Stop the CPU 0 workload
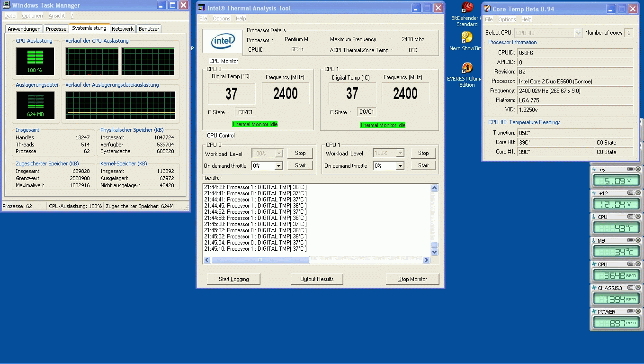644x364 pixels. coord(300,153)
